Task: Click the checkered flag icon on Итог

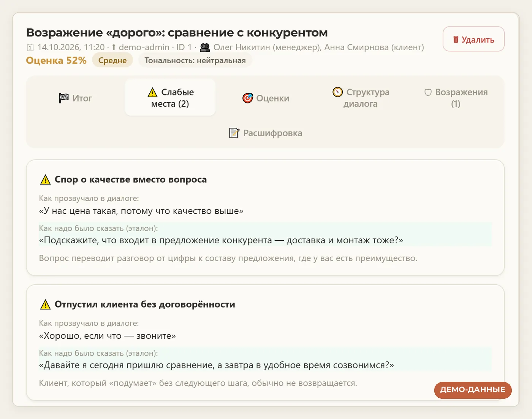Action: tap(63, 98)
